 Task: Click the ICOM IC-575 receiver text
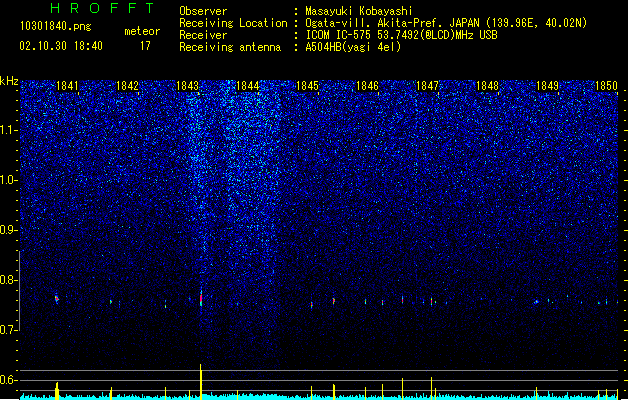[402, 35]
